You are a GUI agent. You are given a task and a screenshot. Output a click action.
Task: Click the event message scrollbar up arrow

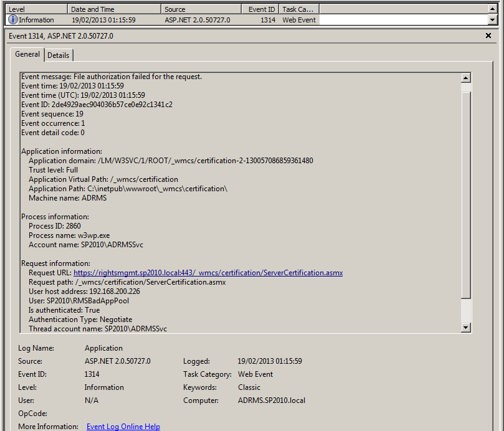tap(465, 78)
